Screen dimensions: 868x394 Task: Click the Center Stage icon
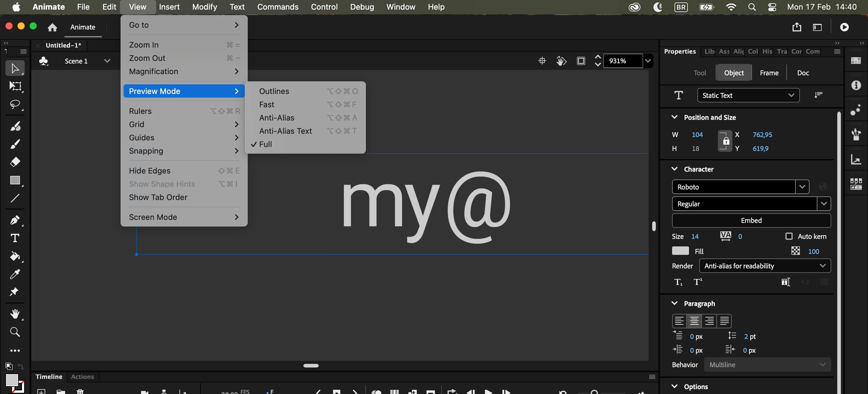click(542, 61)
